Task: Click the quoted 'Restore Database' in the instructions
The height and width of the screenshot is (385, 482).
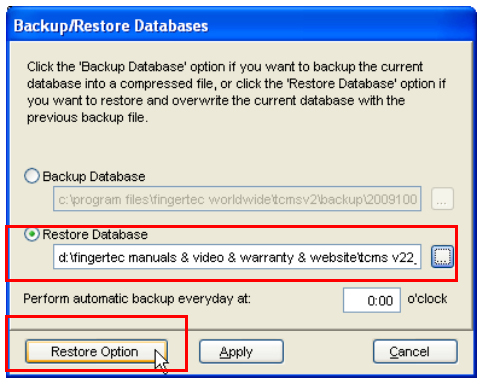Action: 342,84
